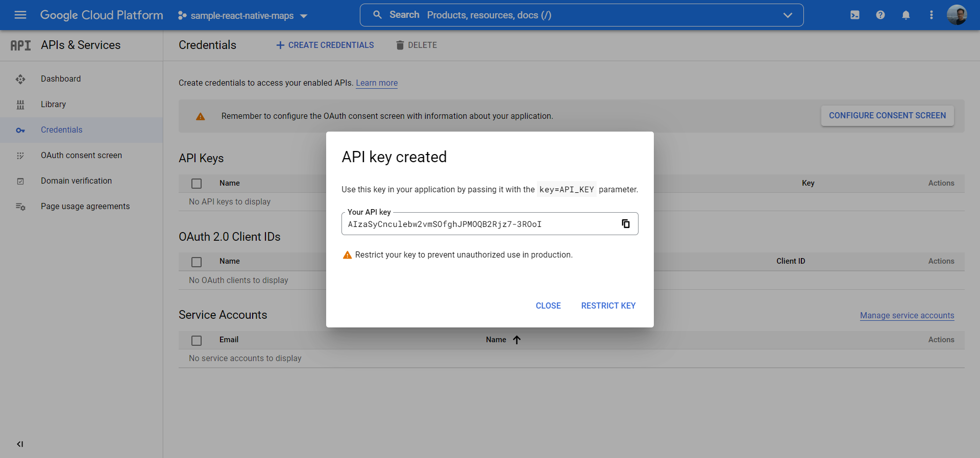
Task: Click the Dashboard sidebar icon
Action: 20,79
